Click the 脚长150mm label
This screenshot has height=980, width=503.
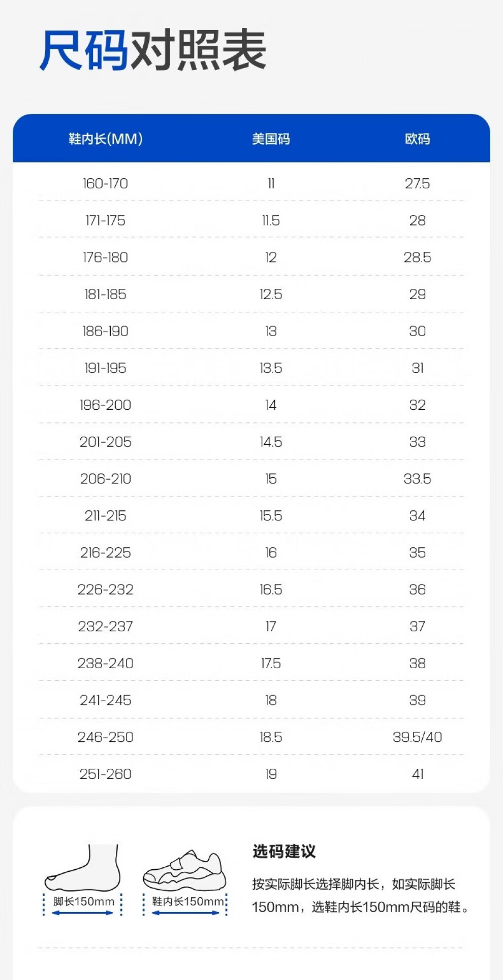pyautogui.click(x=84, y=901)
